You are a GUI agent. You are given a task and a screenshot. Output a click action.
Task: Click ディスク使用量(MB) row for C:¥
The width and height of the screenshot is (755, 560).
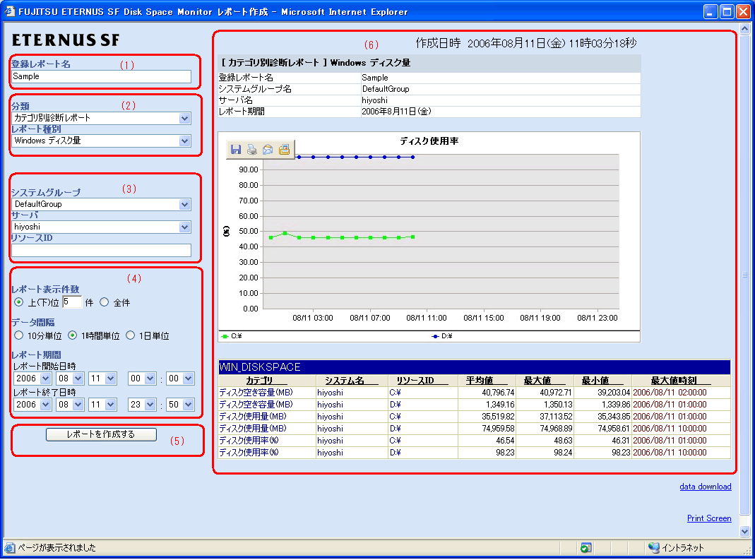(x=475, y=417)
